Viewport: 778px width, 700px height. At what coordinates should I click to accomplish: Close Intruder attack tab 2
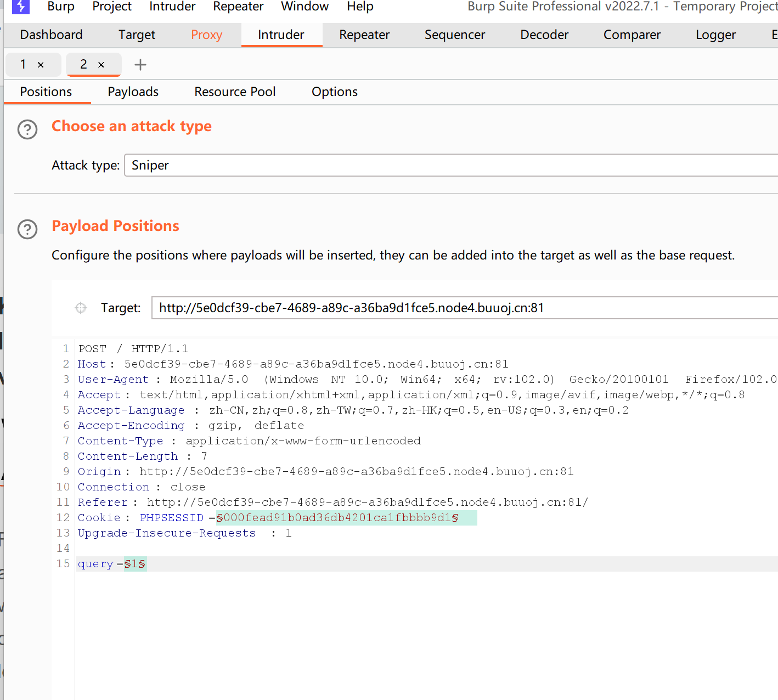pos(101,65)
